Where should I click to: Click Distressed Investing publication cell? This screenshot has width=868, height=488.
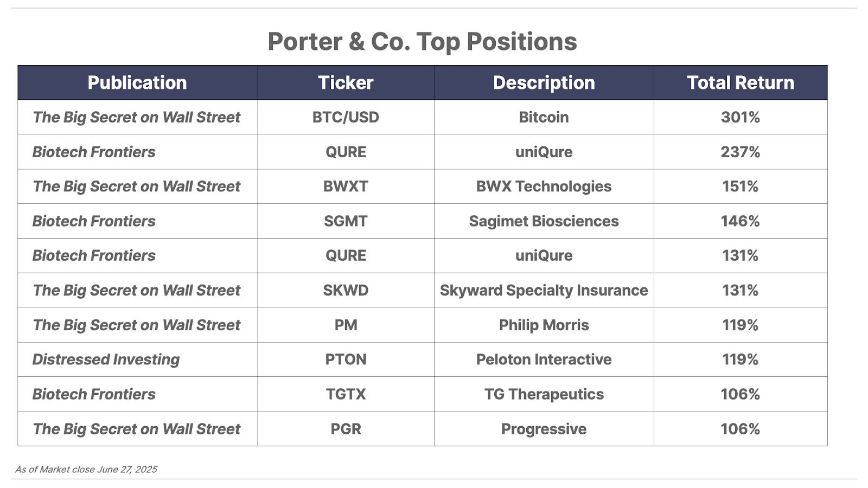(x=137, y=359)
